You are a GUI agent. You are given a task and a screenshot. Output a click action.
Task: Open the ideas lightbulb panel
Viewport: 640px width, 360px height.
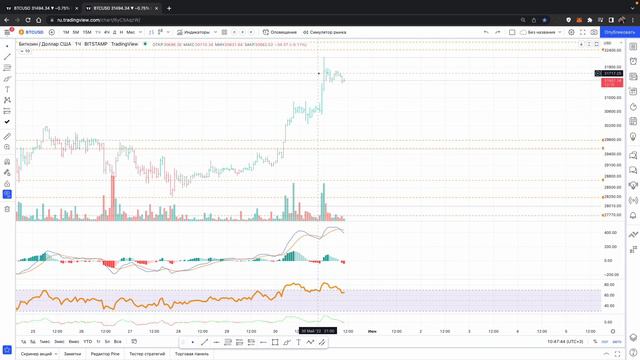pyautogui.click(x=633, y=136)
